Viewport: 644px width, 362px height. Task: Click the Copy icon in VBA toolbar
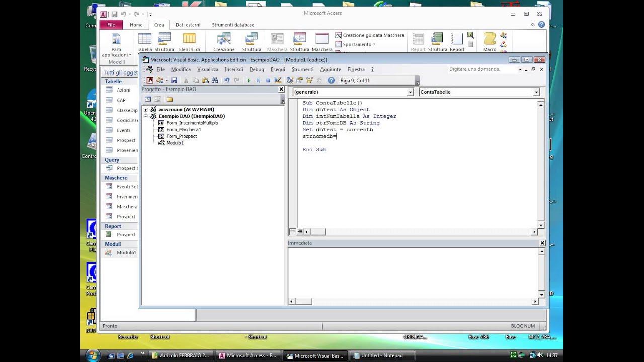196,80
